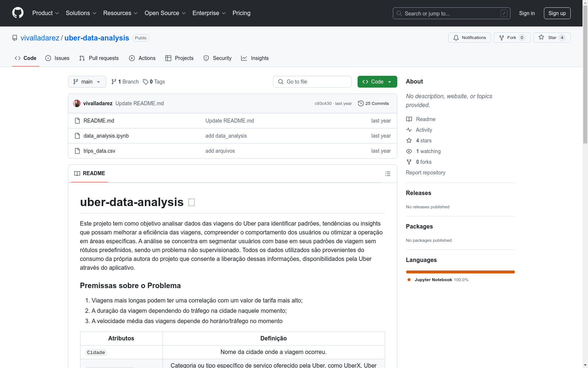Image resolution: width=588 pixels, height=368 pixels.
Task: Click the GitHub logo icon
Action: click(18, 13)
